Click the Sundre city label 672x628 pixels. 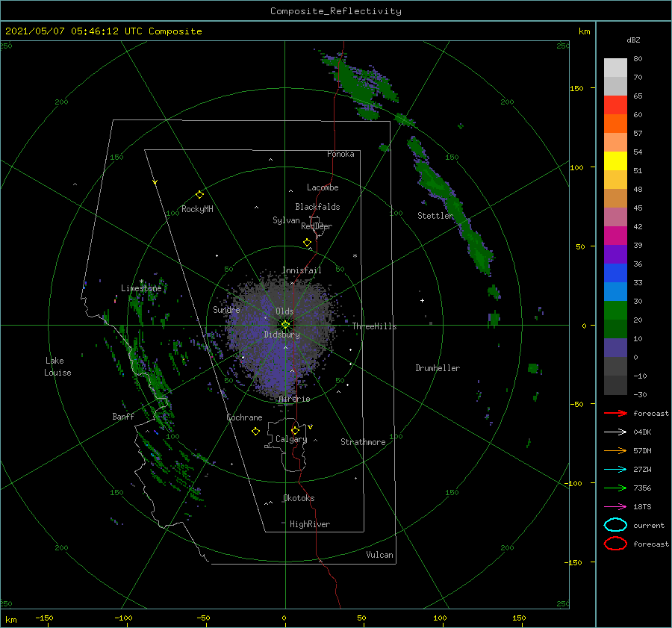pyautogui.click(x=226, y=309)
